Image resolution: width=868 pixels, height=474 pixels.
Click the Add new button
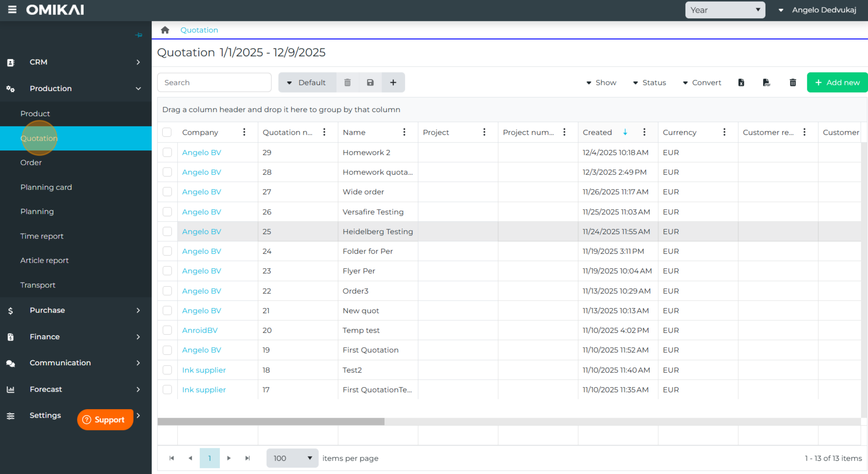pos(837,83)
